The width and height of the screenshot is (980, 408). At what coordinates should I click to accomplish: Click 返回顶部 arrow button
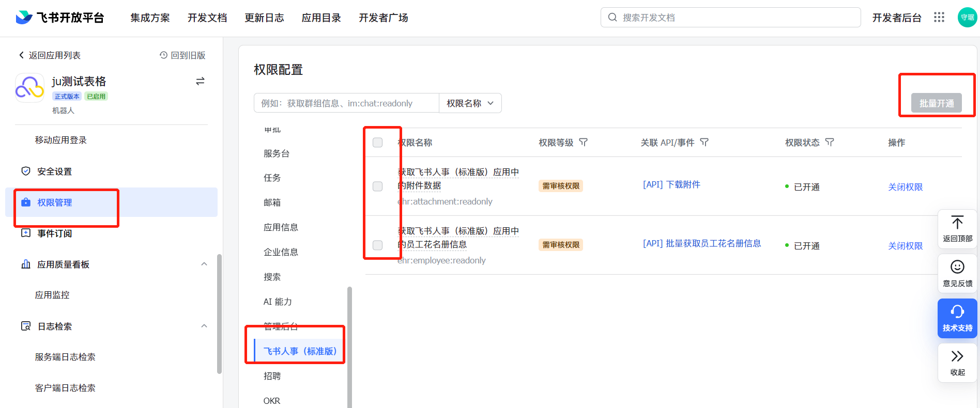coord(957,229)
